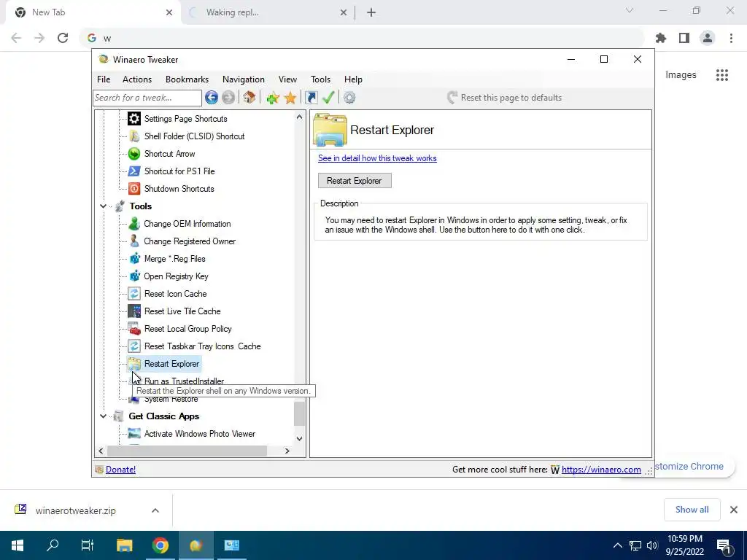Viewport: 747px width, 560px height.
Task: Select the Merge *.Reg Files icon
Action: click(x=134, y=259)
